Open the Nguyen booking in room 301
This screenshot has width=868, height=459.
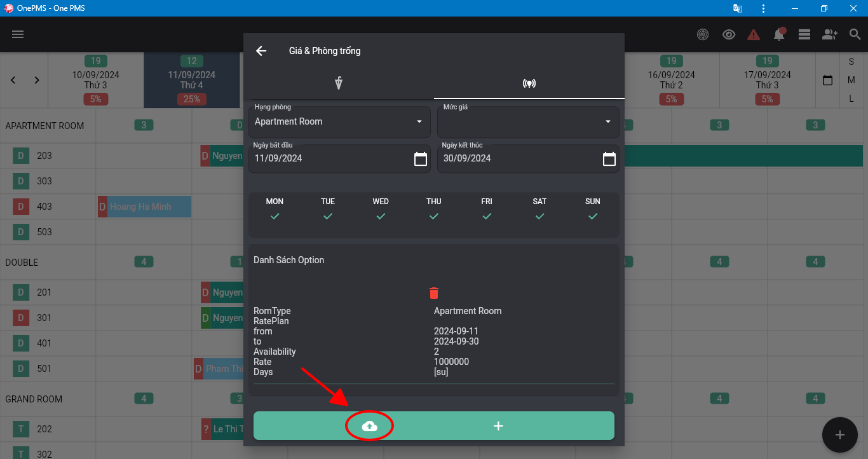click(x=222, y=318)
